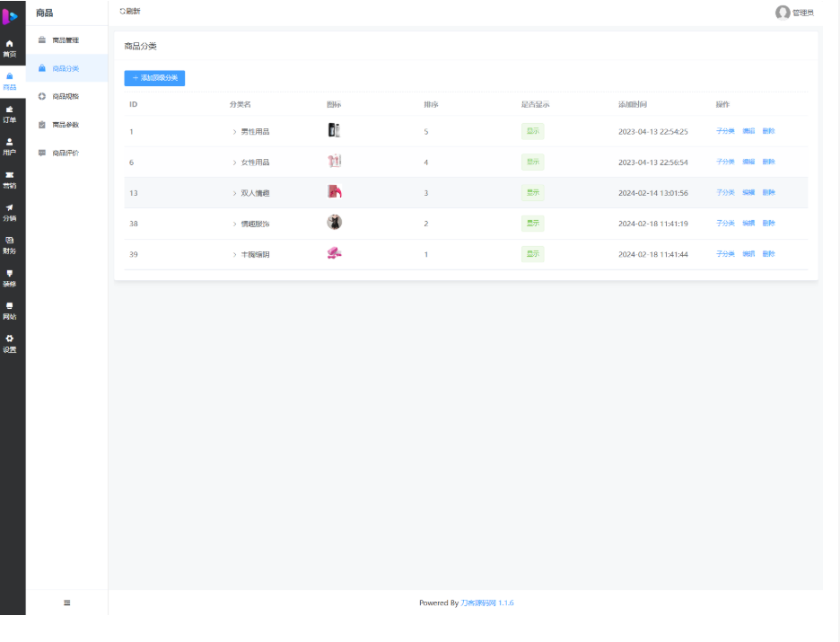Open 商品评价 submenu item

click(66, 153)
